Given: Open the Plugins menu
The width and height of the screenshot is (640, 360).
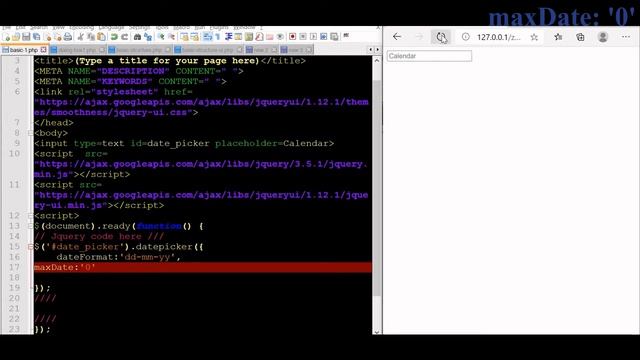Looking at the screenshot, I should (x=219, y=28).
